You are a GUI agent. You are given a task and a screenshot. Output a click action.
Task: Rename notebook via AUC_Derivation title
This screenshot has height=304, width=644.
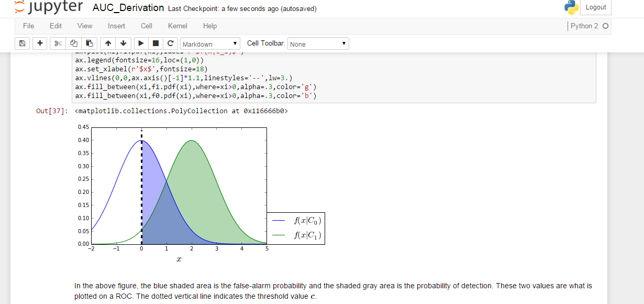(128, 8)
